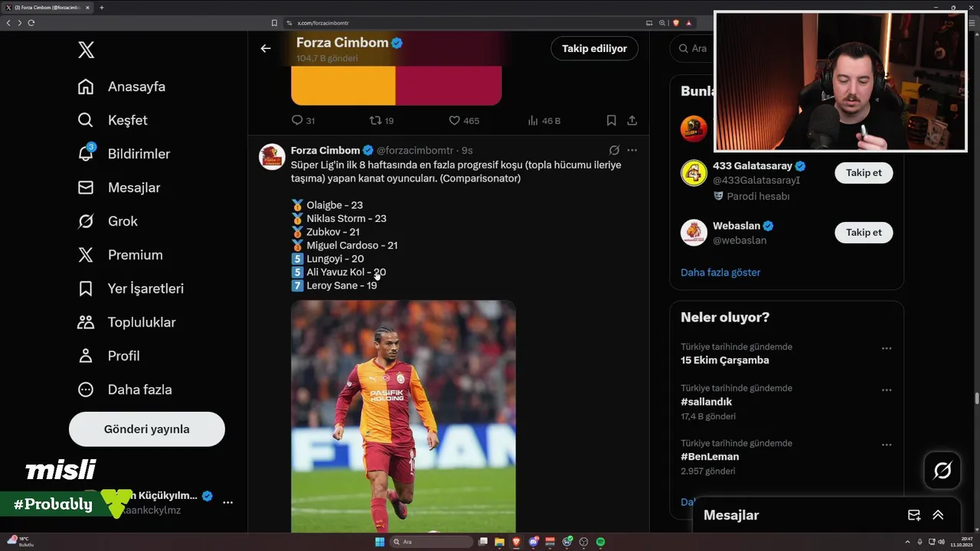
Task: Open File Explorer from the taskbar
Action: coord(500,542)
